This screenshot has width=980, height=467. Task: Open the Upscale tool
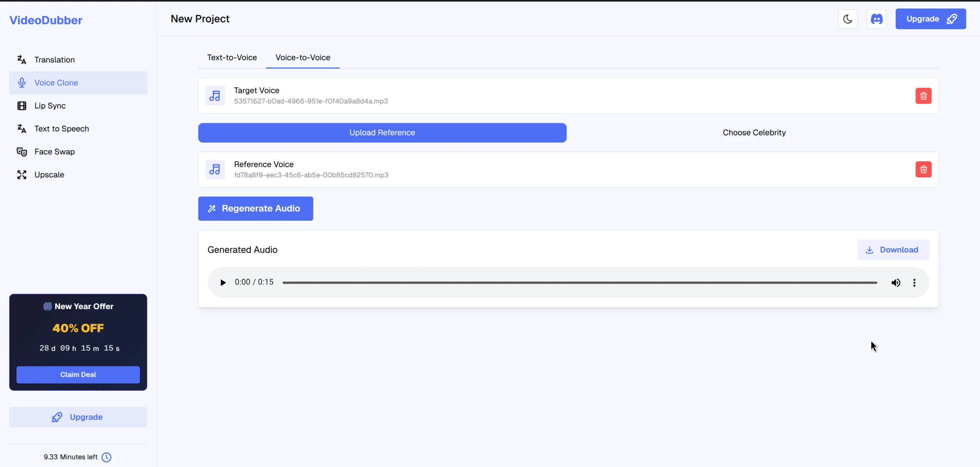tap(49, 174)
